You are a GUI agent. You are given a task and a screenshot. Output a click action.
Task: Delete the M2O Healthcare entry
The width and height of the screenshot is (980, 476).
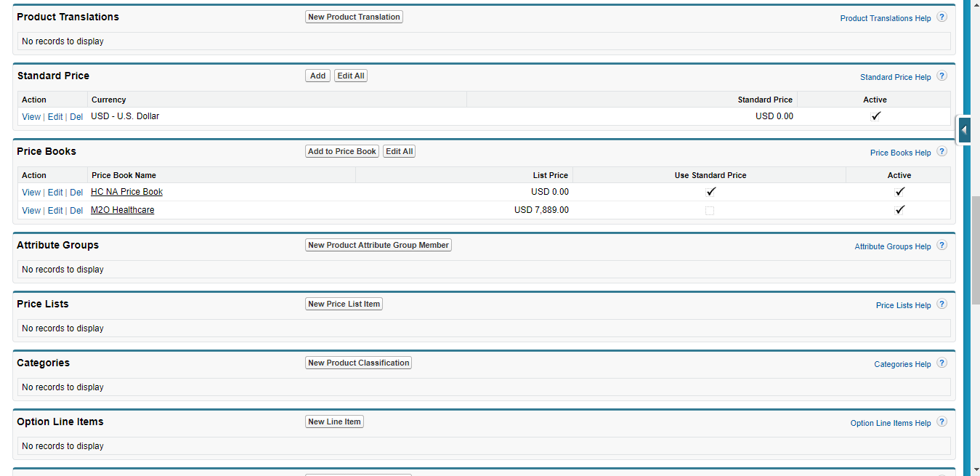[76, 211]
